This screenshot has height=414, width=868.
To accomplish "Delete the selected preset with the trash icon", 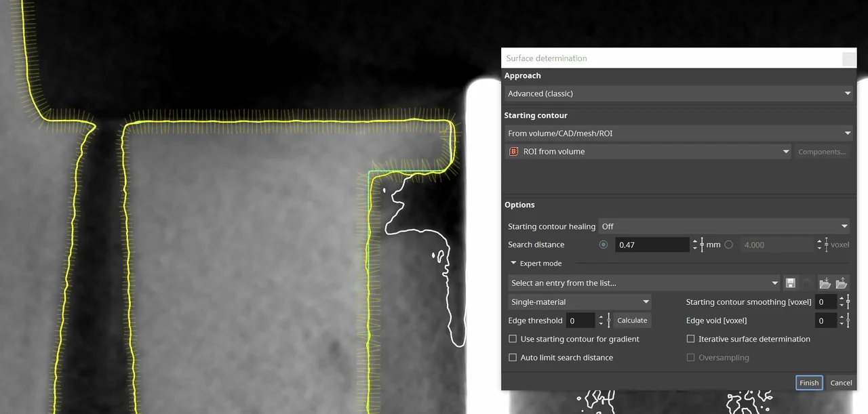I will (x=807, y=283).
